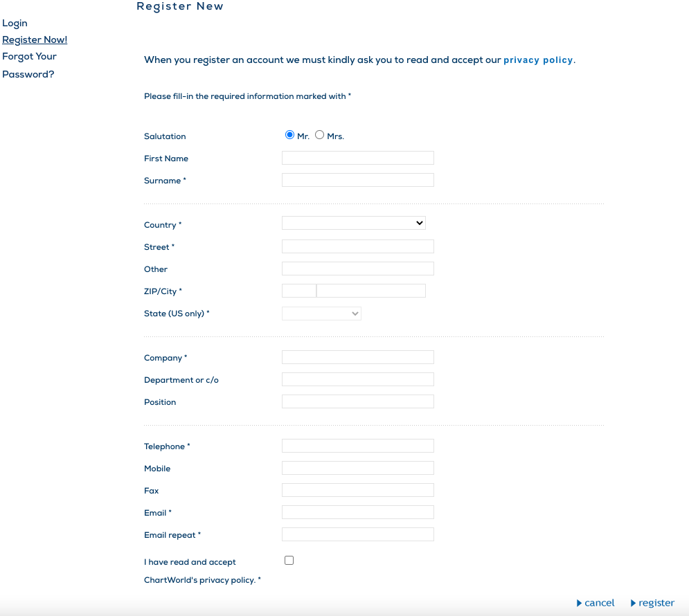Cancel the registration form

click(x=596, y=603)
